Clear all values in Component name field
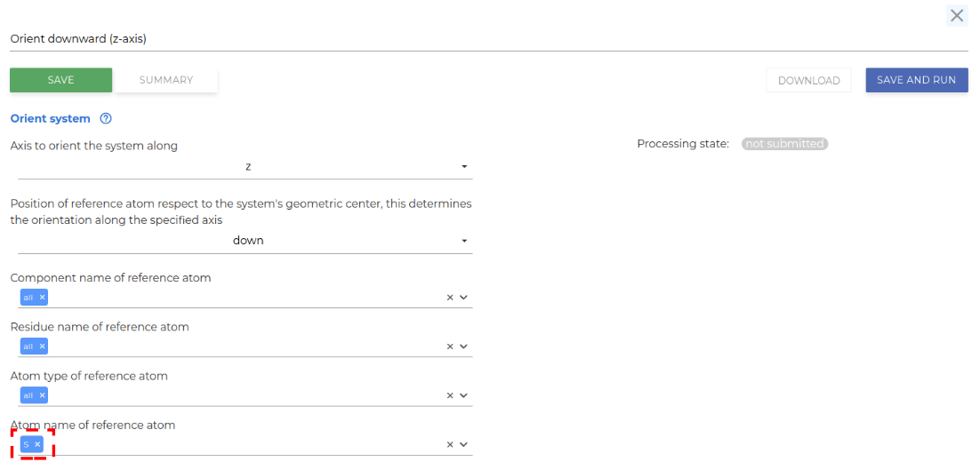The image size is (980, 470). [x=450, y=298]
